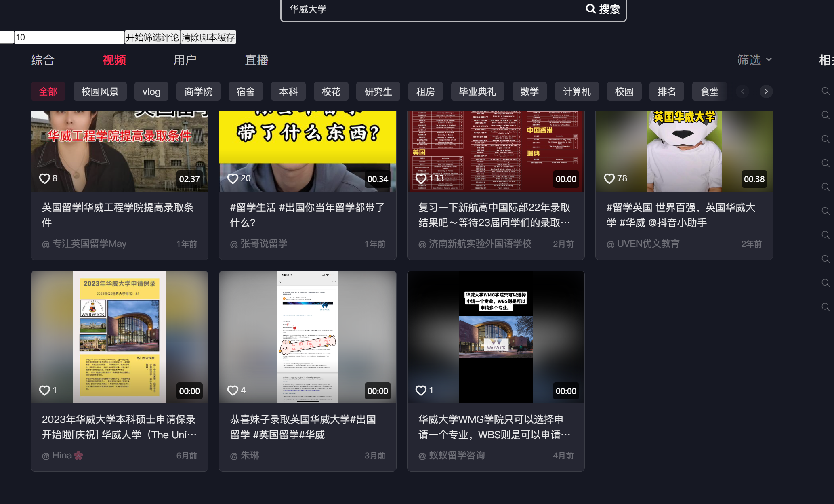Click the topmost search icon in right sidebar
Screen dimensions: 834x504
pyautogui.click(x=825, y=91)
